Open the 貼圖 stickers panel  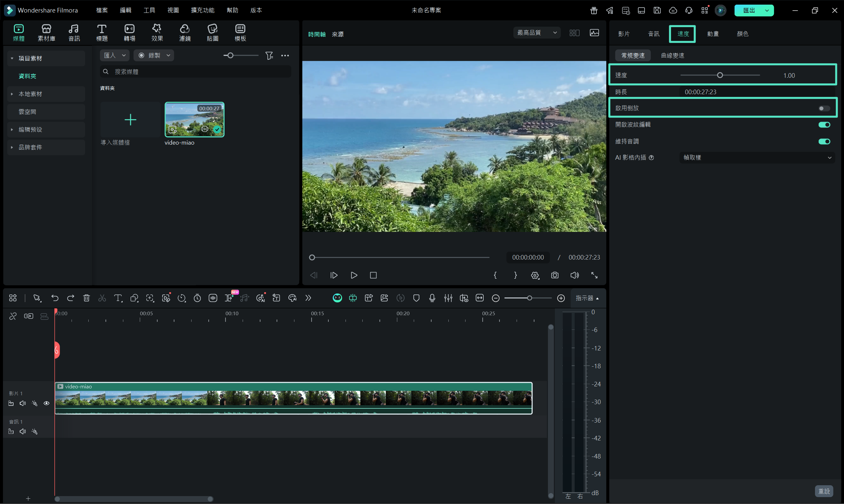pyautogui.click(x=212, y=33)
